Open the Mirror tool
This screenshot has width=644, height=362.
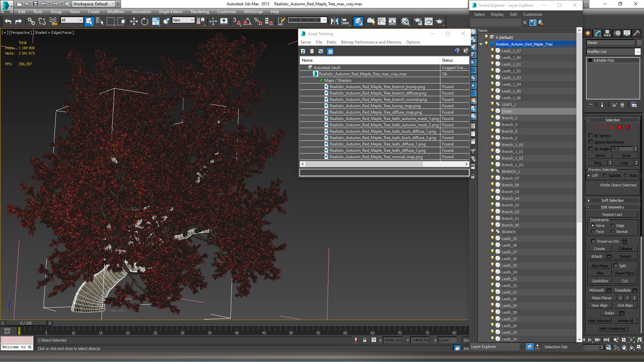click(334, 21)
